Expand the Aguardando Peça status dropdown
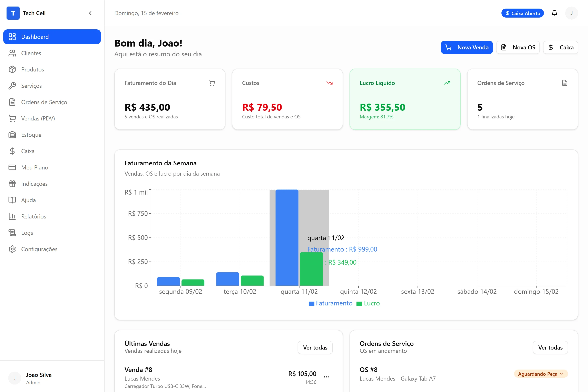Screen dimensions: 588x392 click(541, 374)
